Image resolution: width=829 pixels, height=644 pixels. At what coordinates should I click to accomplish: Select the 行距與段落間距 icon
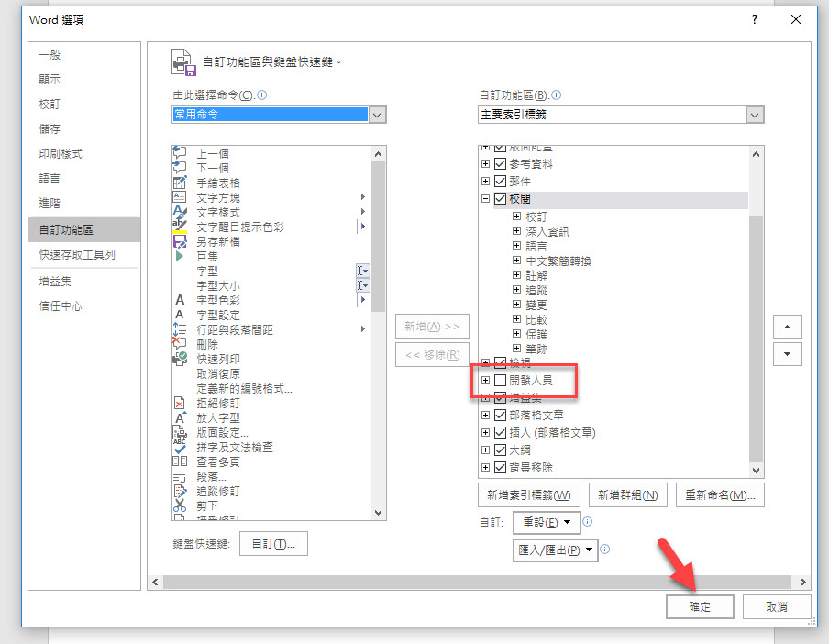pos(179,329)
